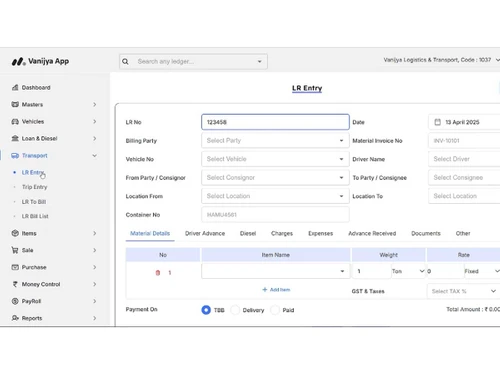Screen dimensions: 500x375
Task: Open the Ton weight unit dropdown
Action: [408, 271]
